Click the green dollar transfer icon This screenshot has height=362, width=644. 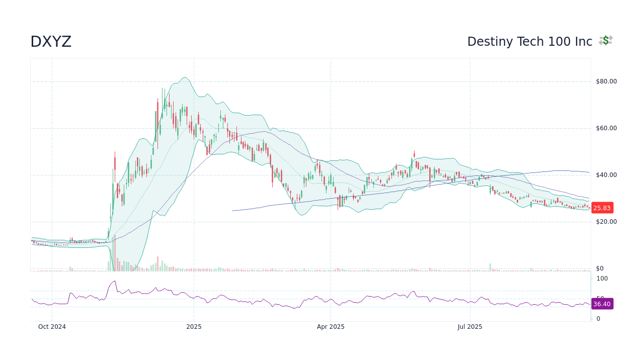tap(605, 40)
